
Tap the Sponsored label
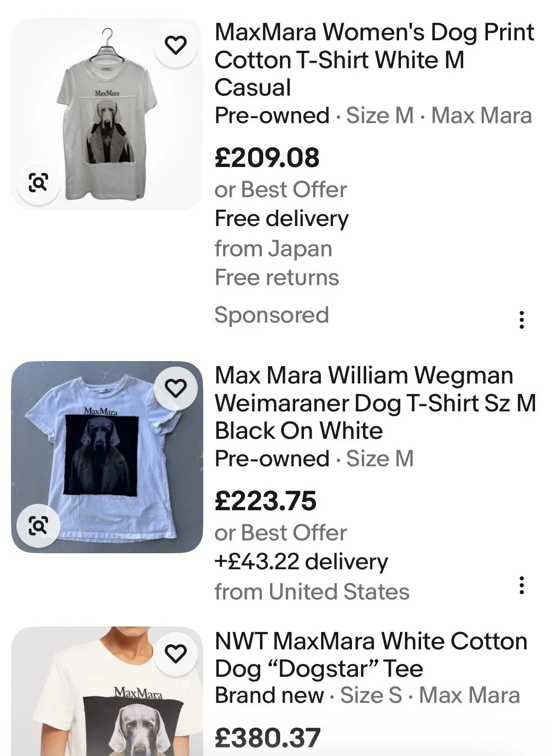pos(271,315)
